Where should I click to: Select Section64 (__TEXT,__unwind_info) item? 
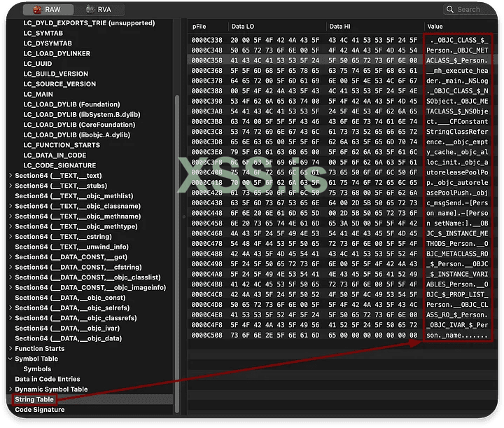coord(71,247)
